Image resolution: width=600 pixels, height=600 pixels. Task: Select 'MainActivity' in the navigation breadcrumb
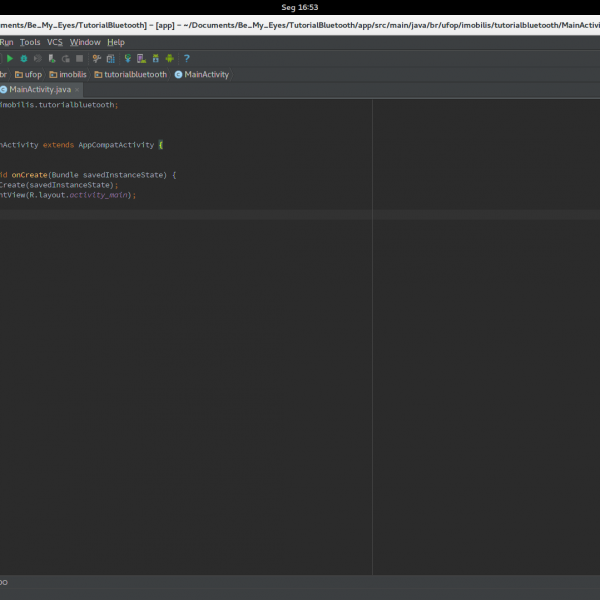[207, 75]
